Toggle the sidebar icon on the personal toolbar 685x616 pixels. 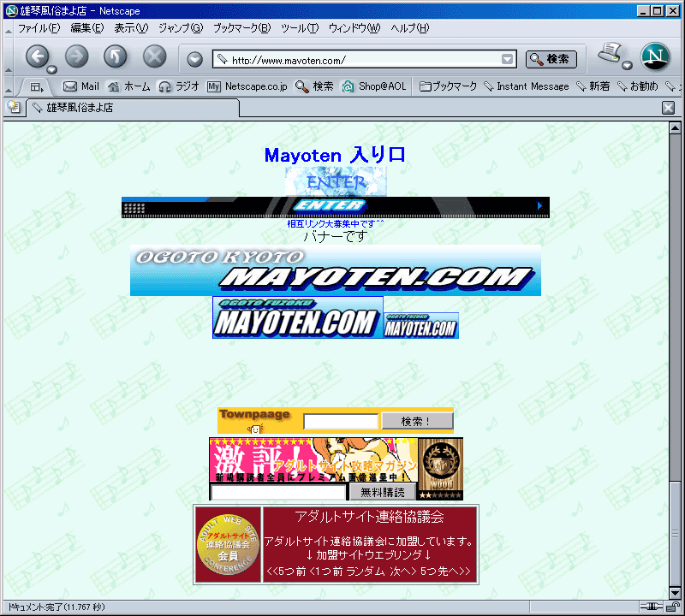[x=37, y=87]
